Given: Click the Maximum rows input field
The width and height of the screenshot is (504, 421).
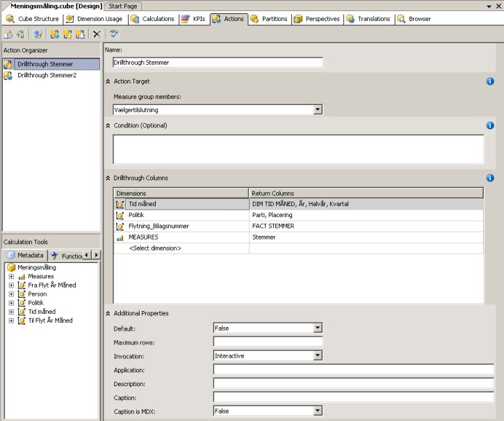Looking at the screenshot, I should pos(268,342).
